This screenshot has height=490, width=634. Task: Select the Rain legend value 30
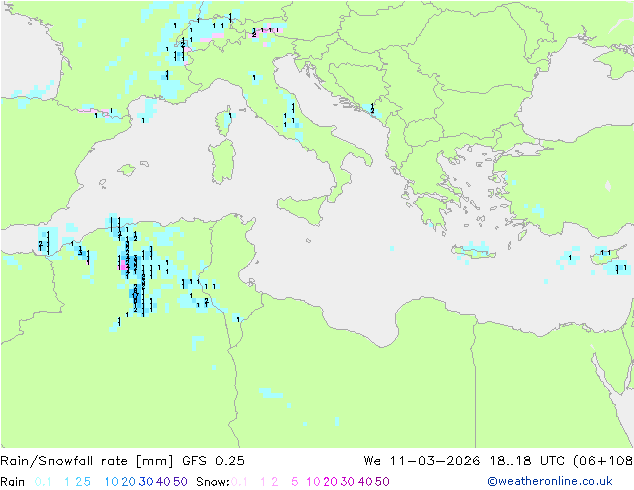click(146, 482)
